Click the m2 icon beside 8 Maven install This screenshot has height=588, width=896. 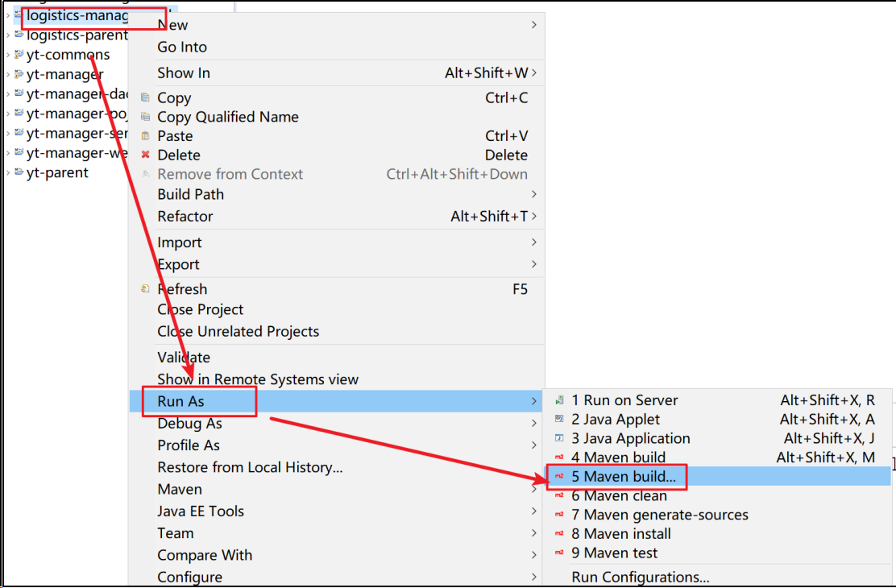pyautogui.click(x=559, y=534)
